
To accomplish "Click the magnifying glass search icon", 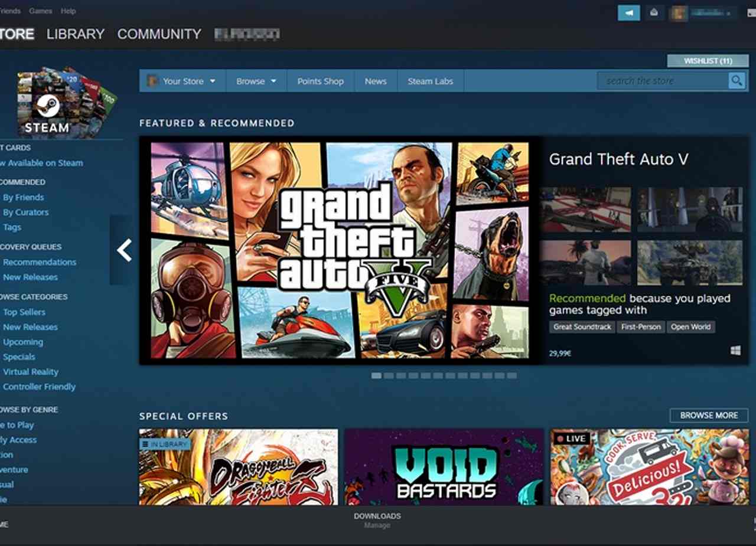I will (x=737, y=81).
